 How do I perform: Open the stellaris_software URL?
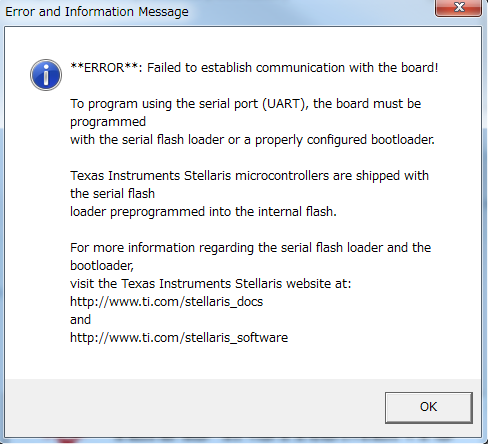click(x=179, y=338)
